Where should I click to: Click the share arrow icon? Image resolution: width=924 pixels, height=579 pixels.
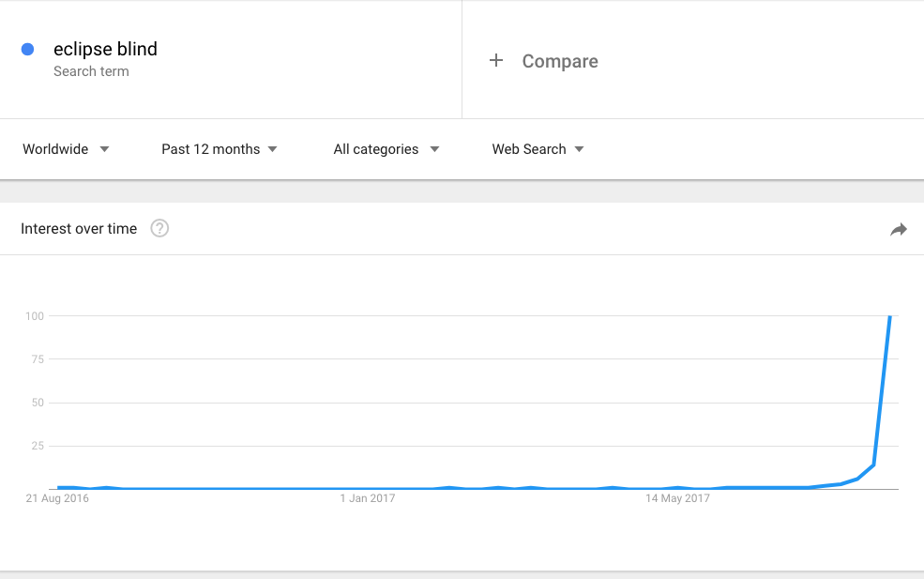pyautogui.click(x=898, y=229)
